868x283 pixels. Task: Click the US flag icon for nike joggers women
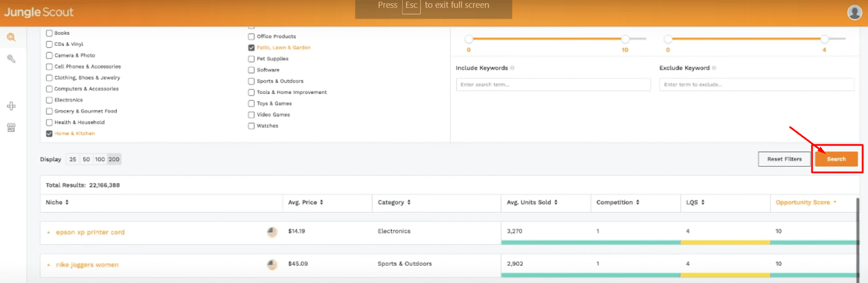[x=272, y=265]
